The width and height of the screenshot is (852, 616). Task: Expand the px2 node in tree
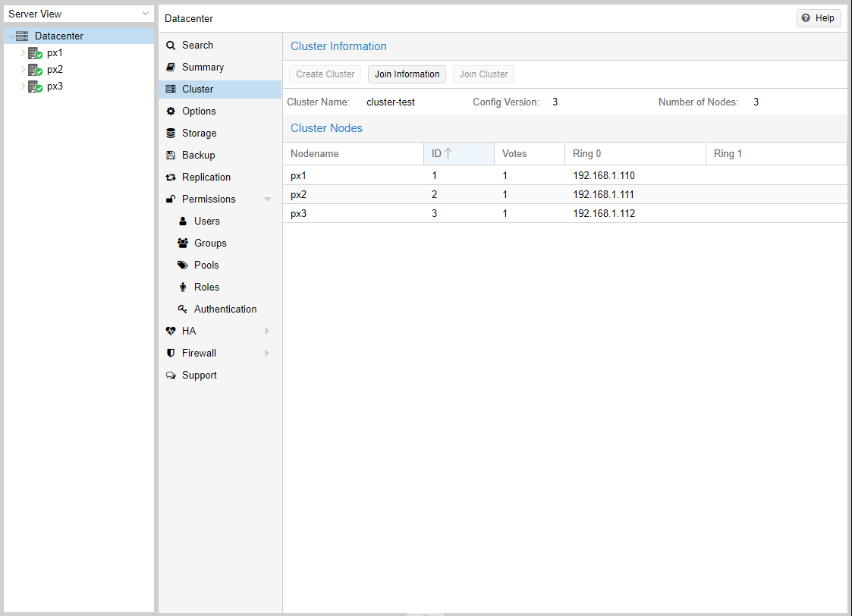(23, 70)
